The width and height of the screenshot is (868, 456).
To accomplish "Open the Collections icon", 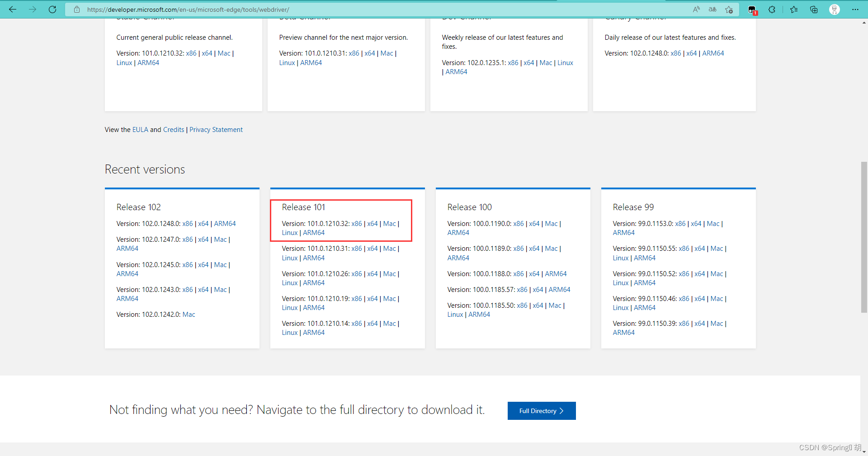I will coord(814,9).
